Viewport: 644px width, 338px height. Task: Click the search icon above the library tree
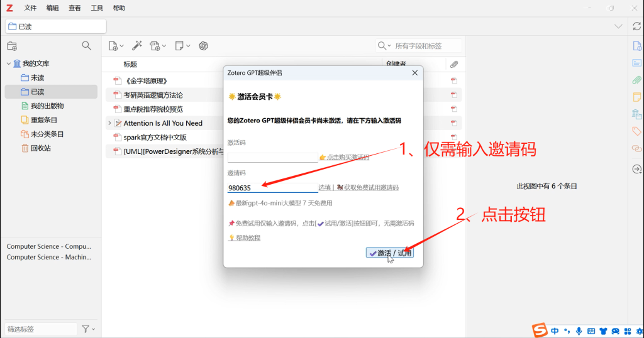(x=86, y=45)
